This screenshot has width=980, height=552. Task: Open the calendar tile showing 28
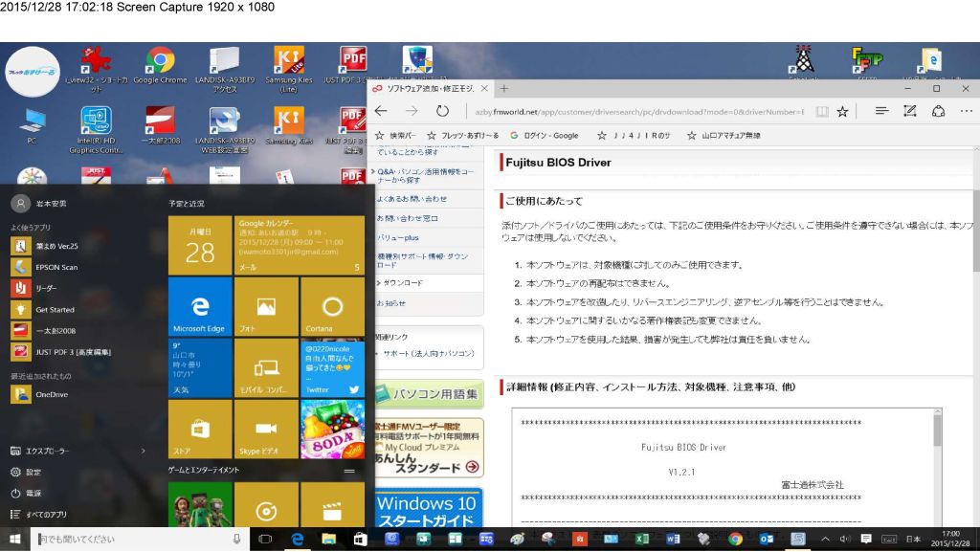[200, 246]
